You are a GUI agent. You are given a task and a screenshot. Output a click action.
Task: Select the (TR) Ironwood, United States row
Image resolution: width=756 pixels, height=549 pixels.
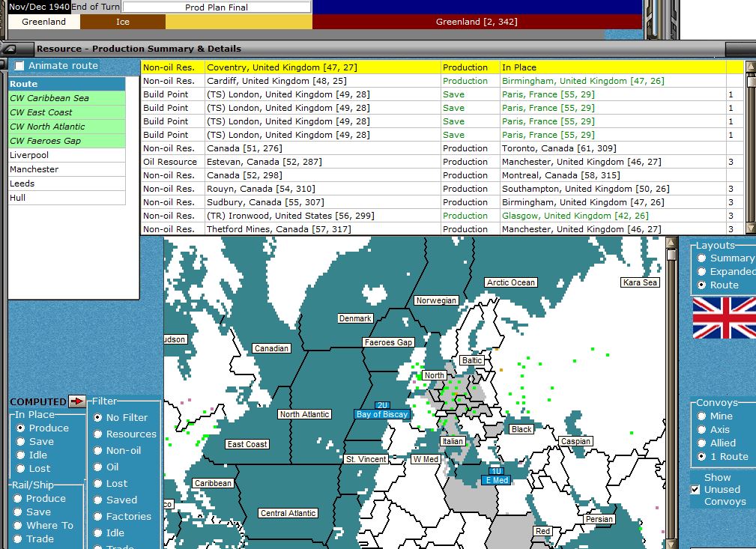click(x=442, y=216)
